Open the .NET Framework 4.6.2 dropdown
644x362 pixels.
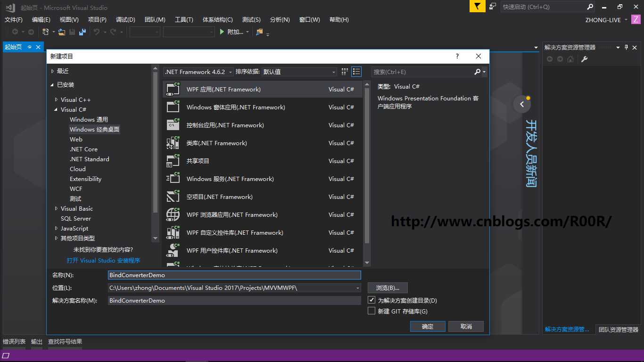pyautogui.click(x=198, y=72)
